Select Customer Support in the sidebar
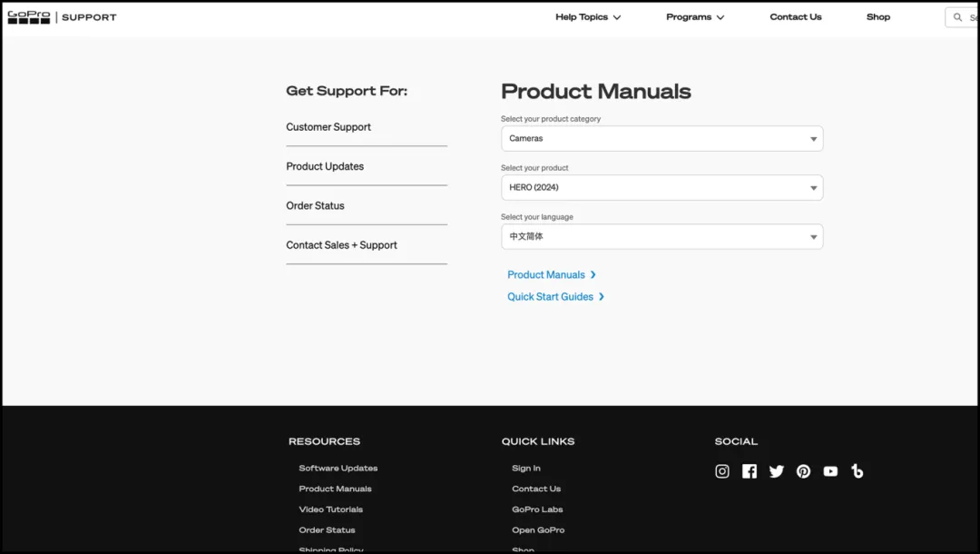This screenshot has width=980, height=554. click(328, 127)
